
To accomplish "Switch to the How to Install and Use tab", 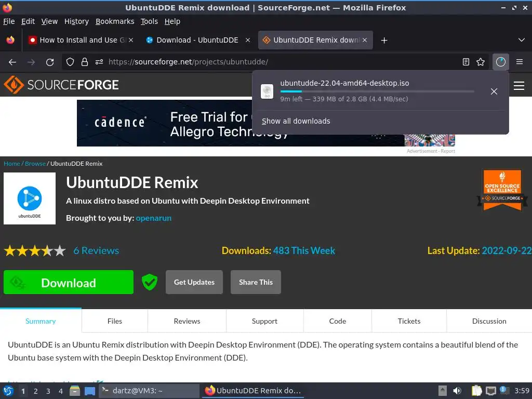I will 81,40.
